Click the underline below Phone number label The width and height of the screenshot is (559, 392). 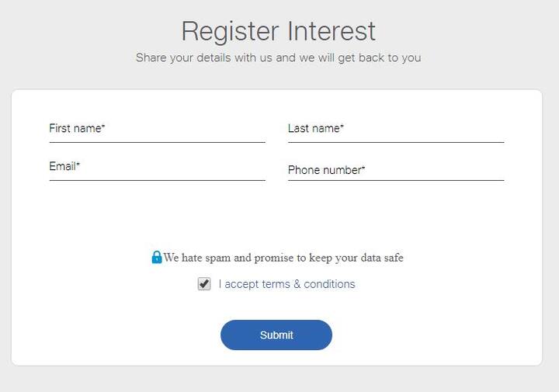tap(396, 180)
